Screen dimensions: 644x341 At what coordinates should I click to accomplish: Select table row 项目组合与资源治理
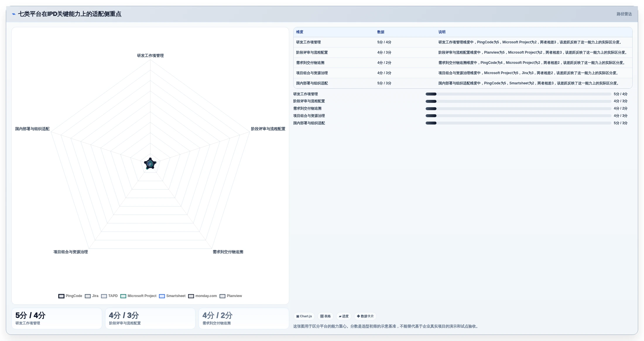pos(463,73)
